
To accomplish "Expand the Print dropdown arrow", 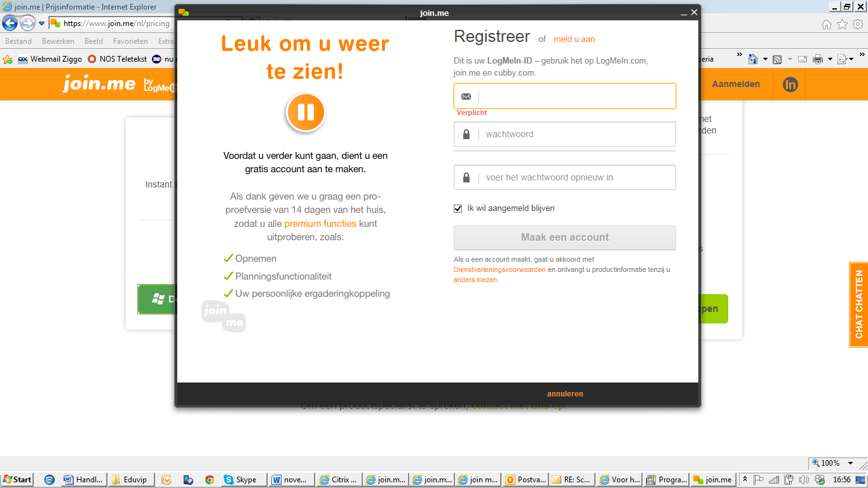I will 829,59.
